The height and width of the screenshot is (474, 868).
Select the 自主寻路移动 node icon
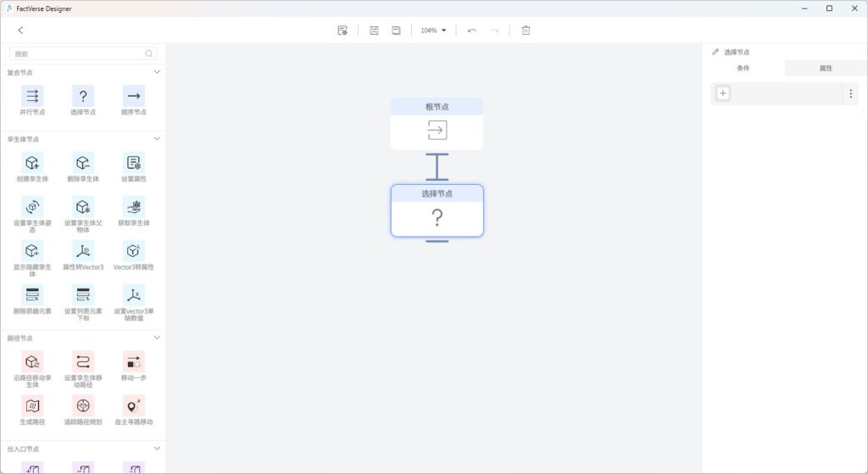click(x=133, y=406)
